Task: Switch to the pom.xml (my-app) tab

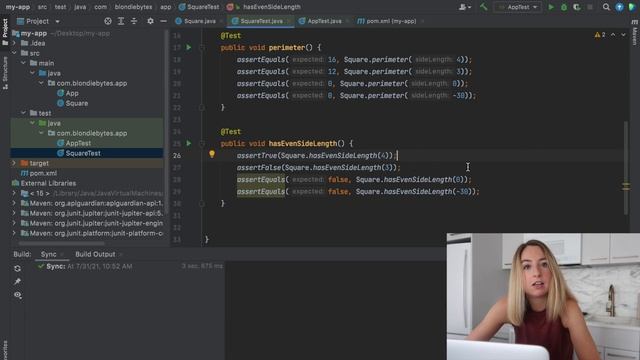Action: pyautogui.click(x=391, y=21)
